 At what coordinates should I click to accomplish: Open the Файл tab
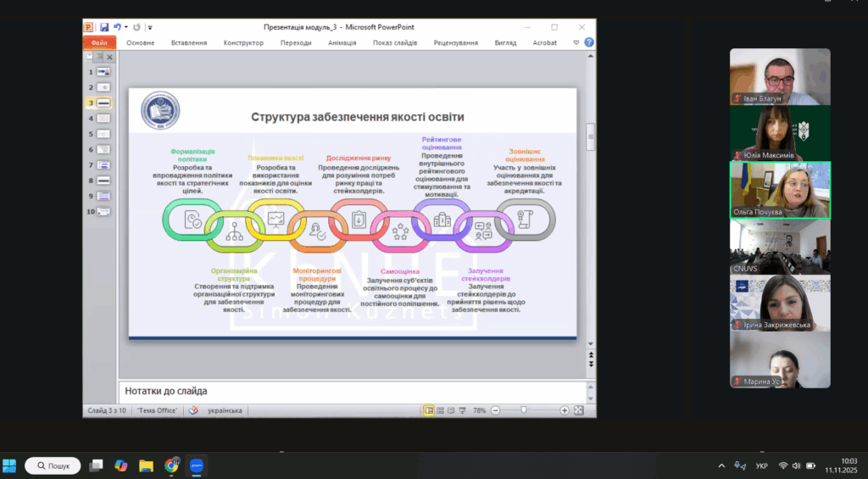99,42
